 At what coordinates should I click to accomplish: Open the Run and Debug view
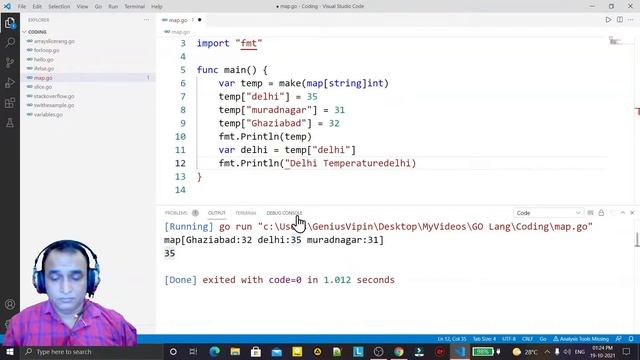point(10,82)
